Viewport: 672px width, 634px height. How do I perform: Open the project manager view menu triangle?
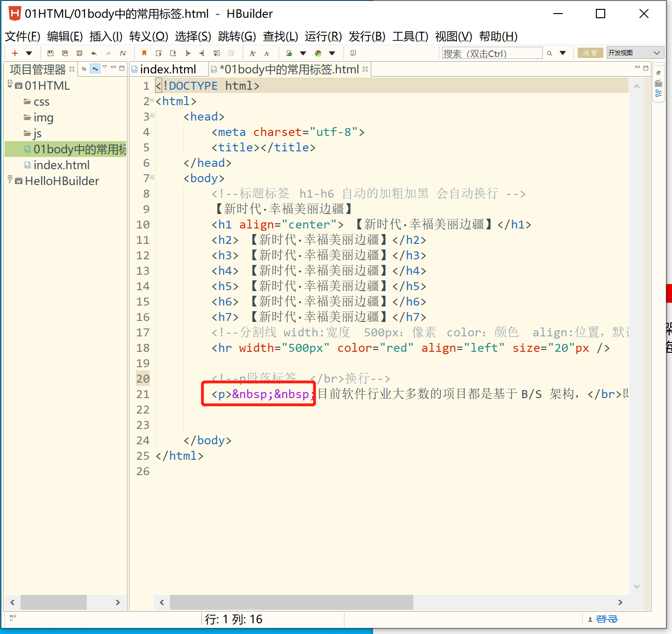(x=105, y=67)
